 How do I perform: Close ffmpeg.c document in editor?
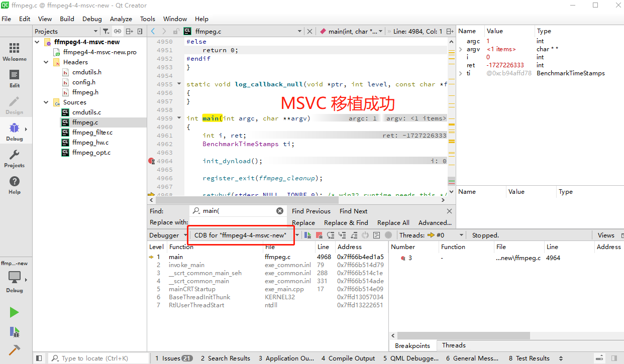310,31
